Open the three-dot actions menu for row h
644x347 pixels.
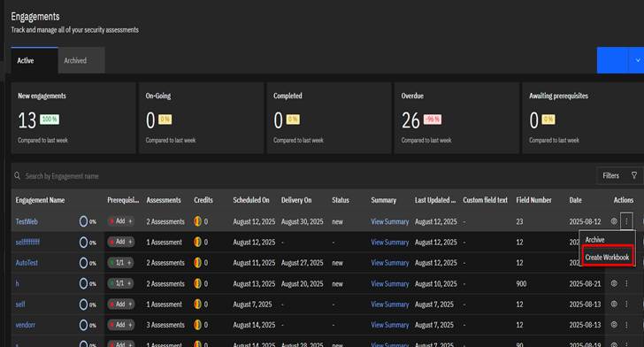(x=626, y=283)
